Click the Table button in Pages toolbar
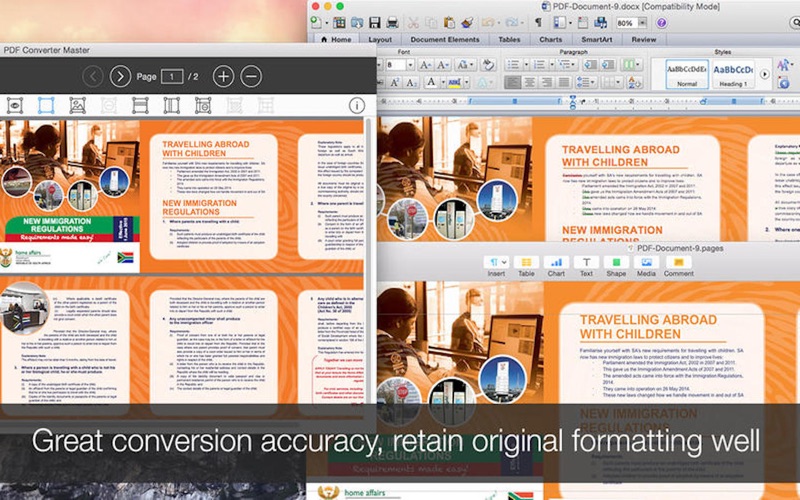800x500 pixels. (526, 266)
